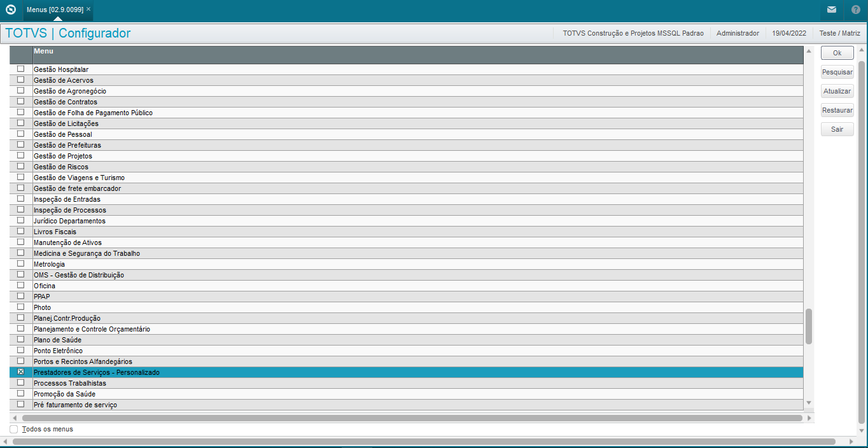The image size is (868, 448).
Task: Check the Plano de Saúde checkbox
Action: (x=20, y=339)
